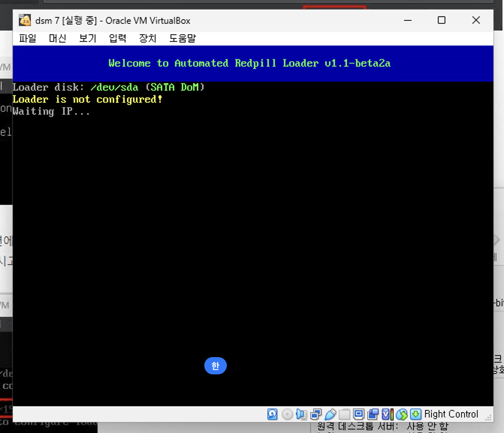The image size is (504, 433).
Task: Click the display settings status icon
Action: coord(359,414)
